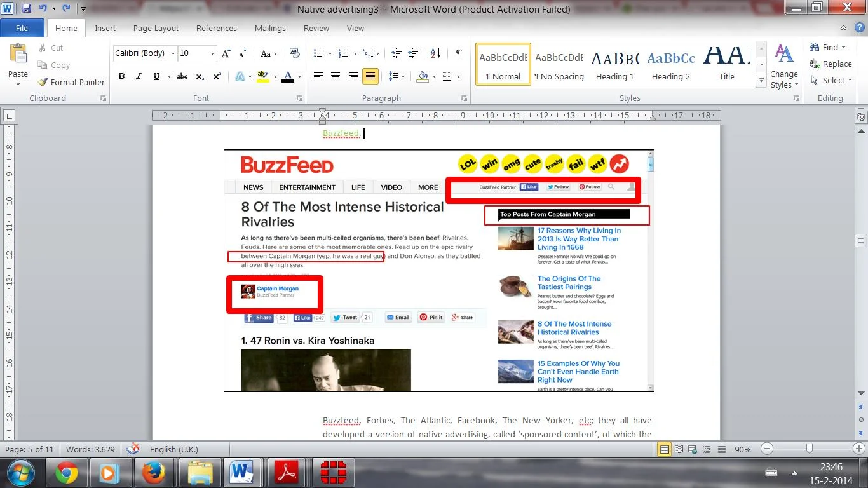868x488 pixels.
Task: Apply superscript formatting
Action: (217, 76)
